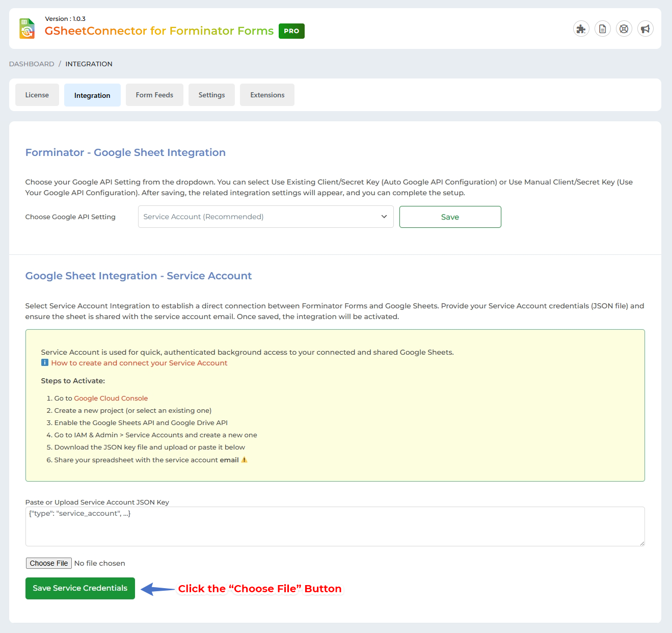Click inside the JSON key text area
The width and height of the screenshot is (672, 633).
335,526
